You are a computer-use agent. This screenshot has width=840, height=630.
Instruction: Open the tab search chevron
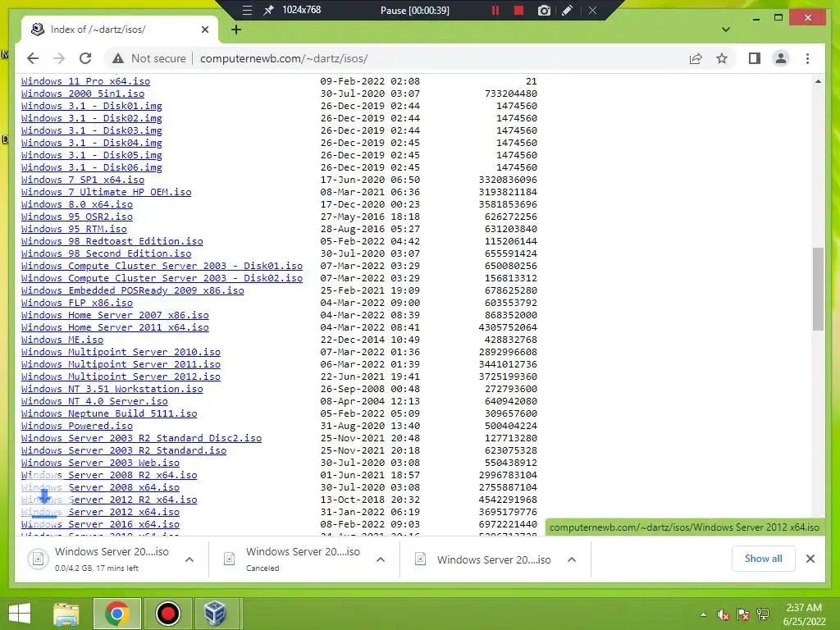point(726,30)
